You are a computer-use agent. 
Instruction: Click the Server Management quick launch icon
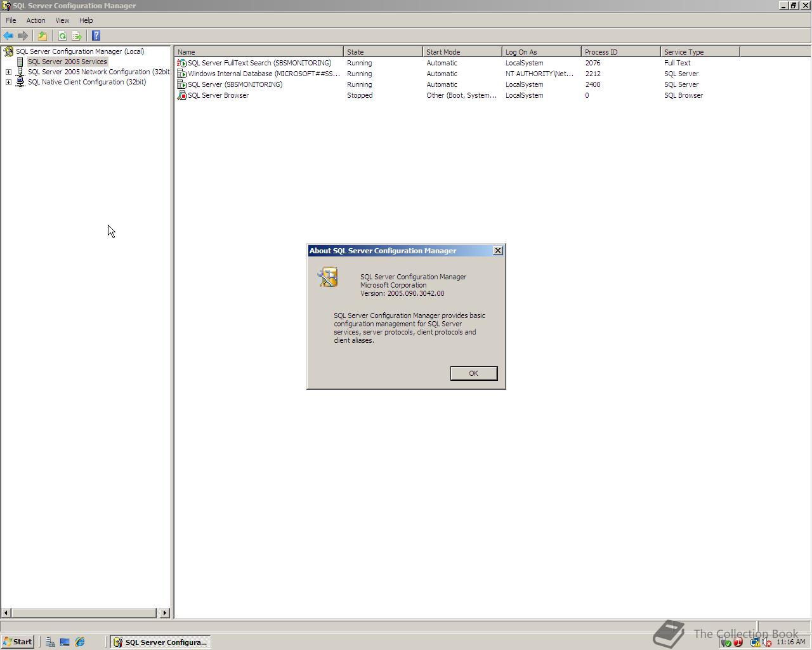pos(50,642)
